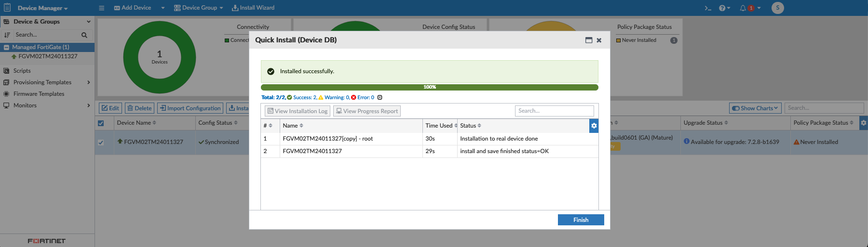Open the help question mark menu

[x=724, y=8]
